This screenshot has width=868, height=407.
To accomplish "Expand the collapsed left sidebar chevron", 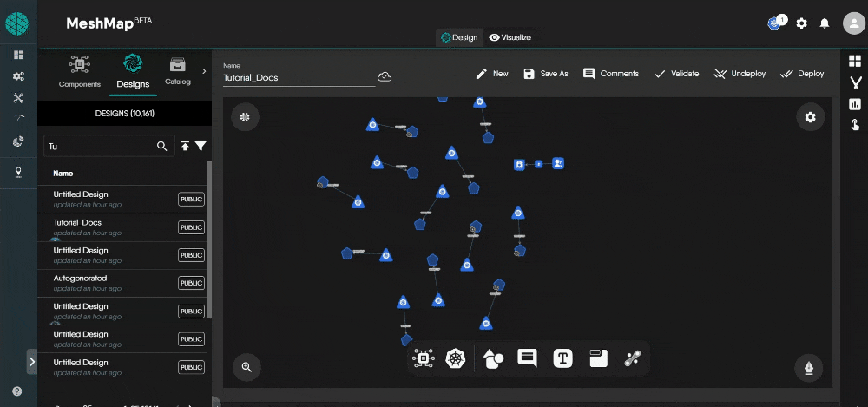I will pyautogui.click(x=31, y=361).
